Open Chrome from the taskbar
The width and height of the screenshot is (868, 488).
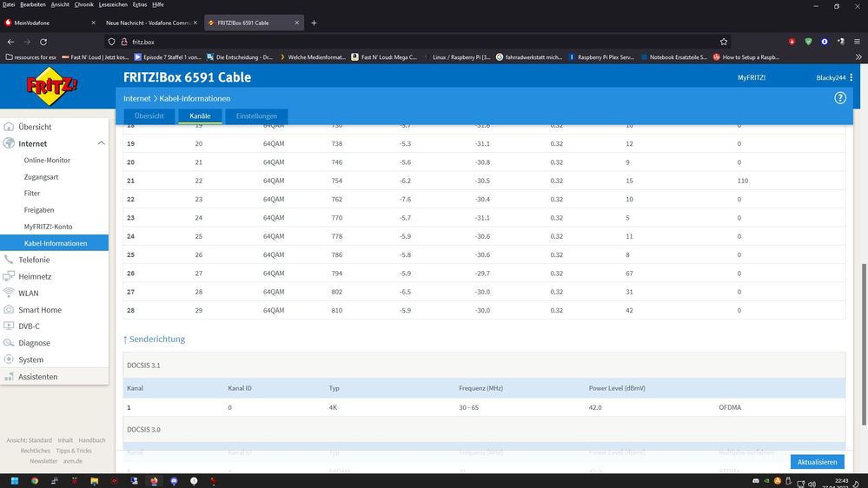pyautogui.click(x=35, y=481)
